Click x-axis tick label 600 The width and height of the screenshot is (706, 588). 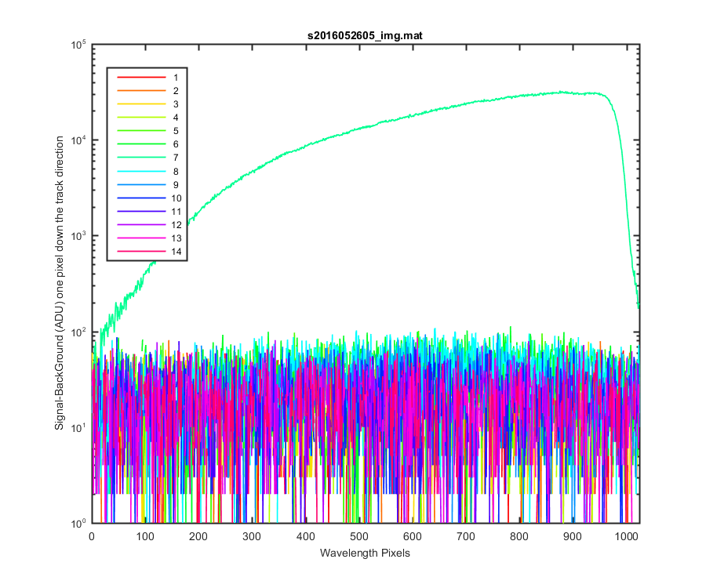pyautogui.click(x=412, y=536)
